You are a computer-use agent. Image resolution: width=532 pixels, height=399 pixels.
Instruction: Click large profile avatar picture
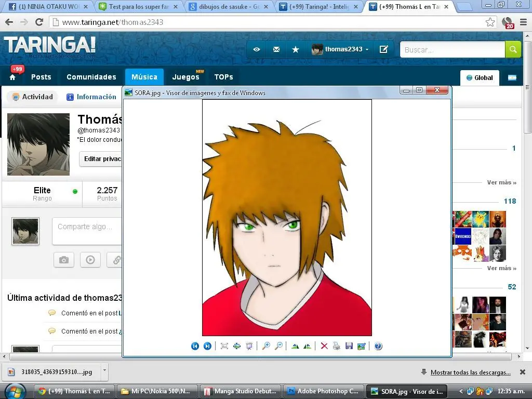point(38,144)
